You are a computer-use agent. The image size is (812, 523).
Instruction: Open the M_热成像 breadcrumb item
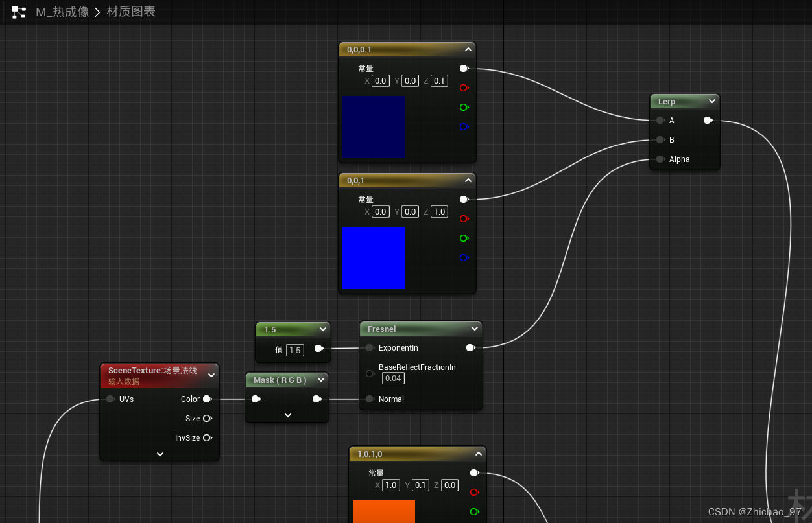pos(62,12)
